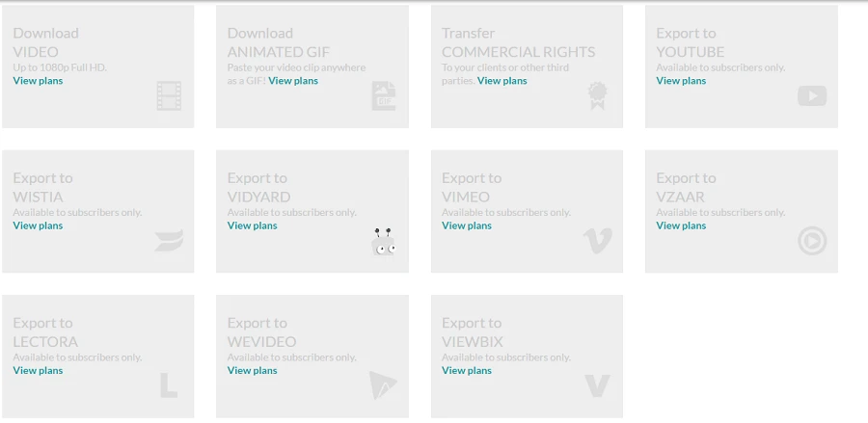Click 'Available to subscribers only' on Vimeo card
The width and height of the screenshot is (868, 423).
pyautogui.click(x=506, y=212)
